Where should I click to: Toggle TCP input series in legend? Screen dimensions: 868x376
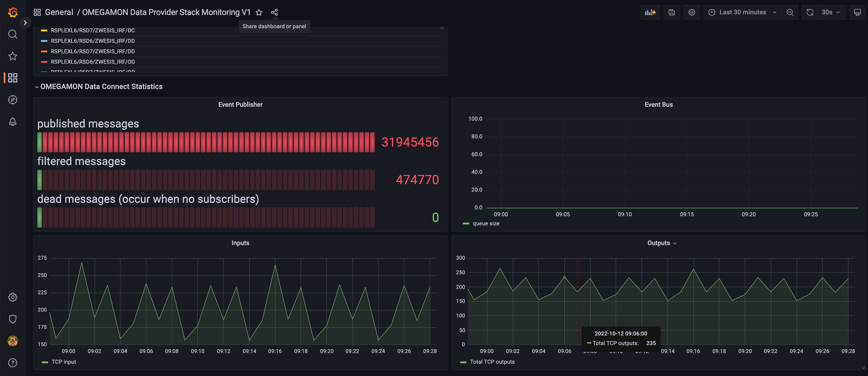coord(64,362)
